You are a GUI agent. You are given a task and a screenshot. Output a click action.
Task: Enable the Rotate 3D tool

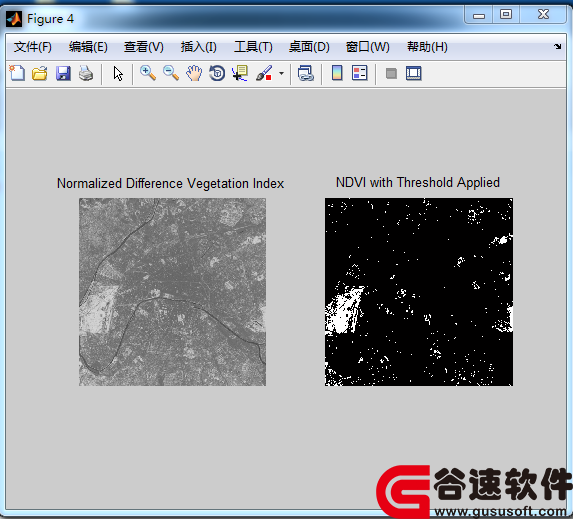[x=217, y=73]
